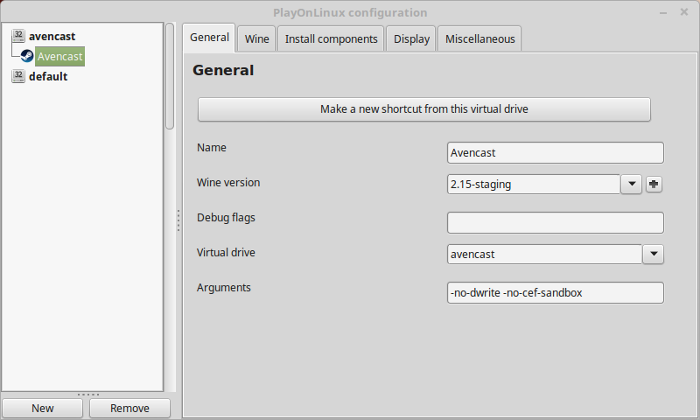Click the Name label
This screenshot has width=700, height=420.
pos(212,148)
